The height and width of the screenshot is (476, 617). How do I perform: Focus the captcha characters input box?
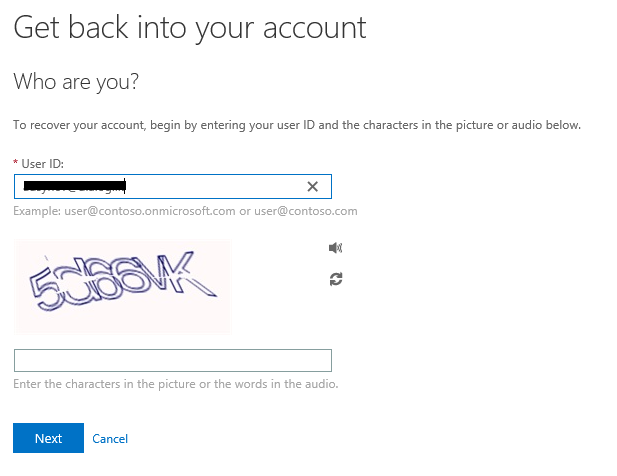(173, 360)
